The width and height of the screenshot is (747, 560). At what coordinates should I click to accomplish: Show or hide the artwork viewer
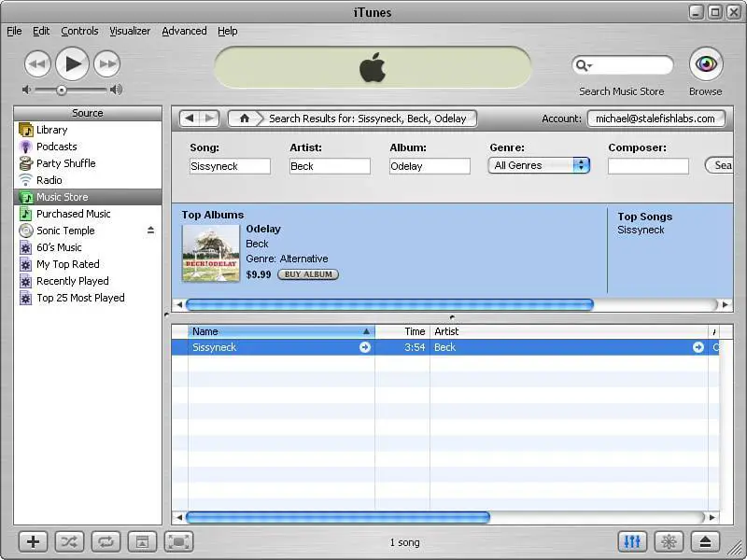pyautogui.click(x=143, y=541)
